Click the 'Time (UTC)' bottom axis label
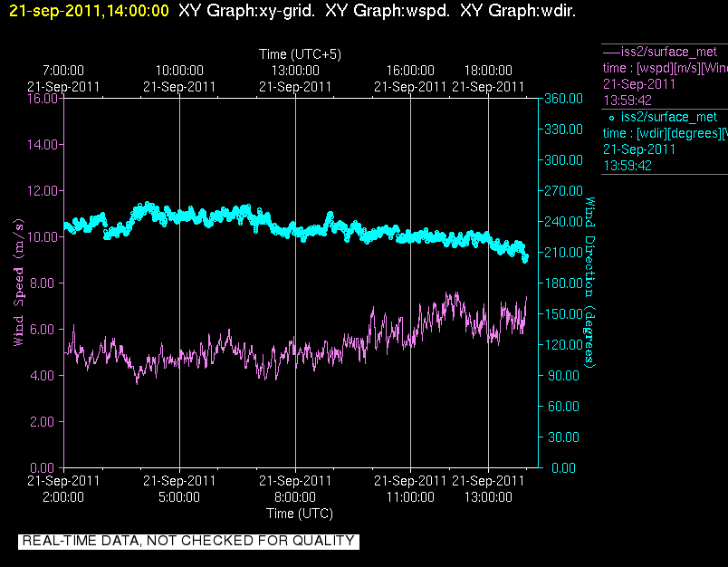This screenshot has width=728, height=567. (x=300, y=514)
